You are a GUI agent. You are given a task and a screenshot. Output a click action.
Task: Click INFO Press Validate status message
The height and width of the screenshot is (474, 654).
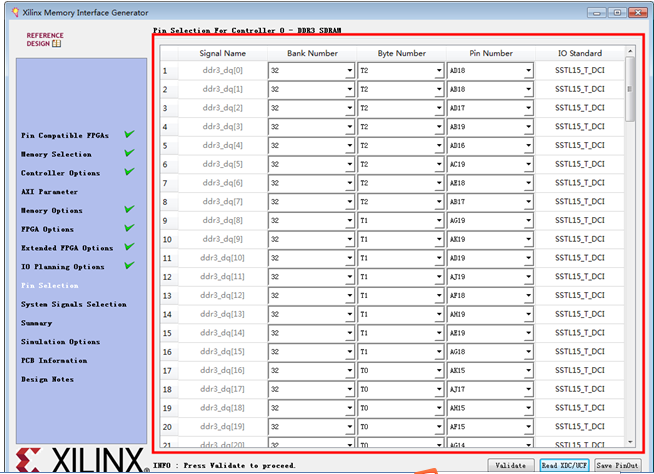click(224, 466)
